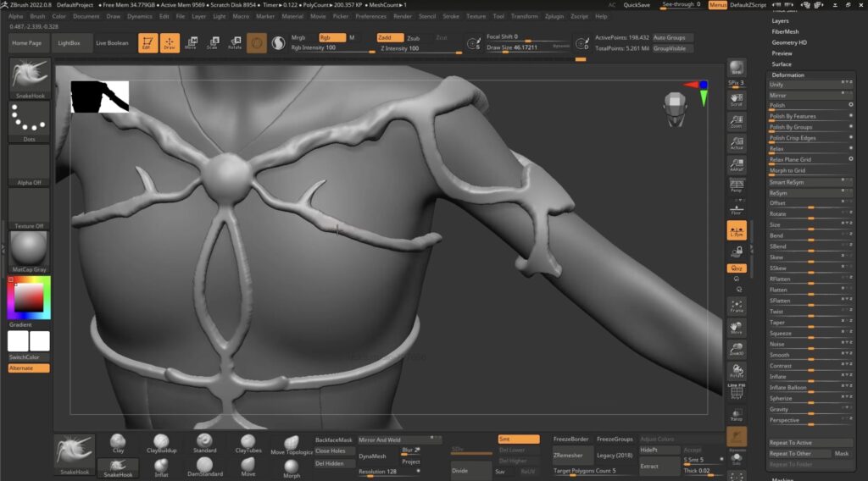Open the Preferences menu
The width and height of the screenshot is (868, 481).
pyautogui.click(x=370, y=16)
